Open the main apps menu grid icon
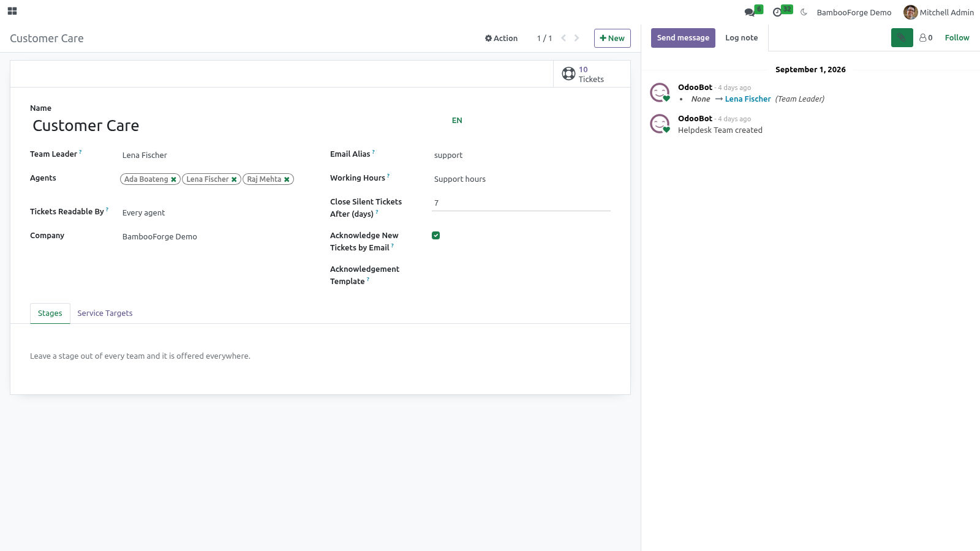The height and width of the screenshot is (551, 980). pyautogui.click(x=12, y=11)
